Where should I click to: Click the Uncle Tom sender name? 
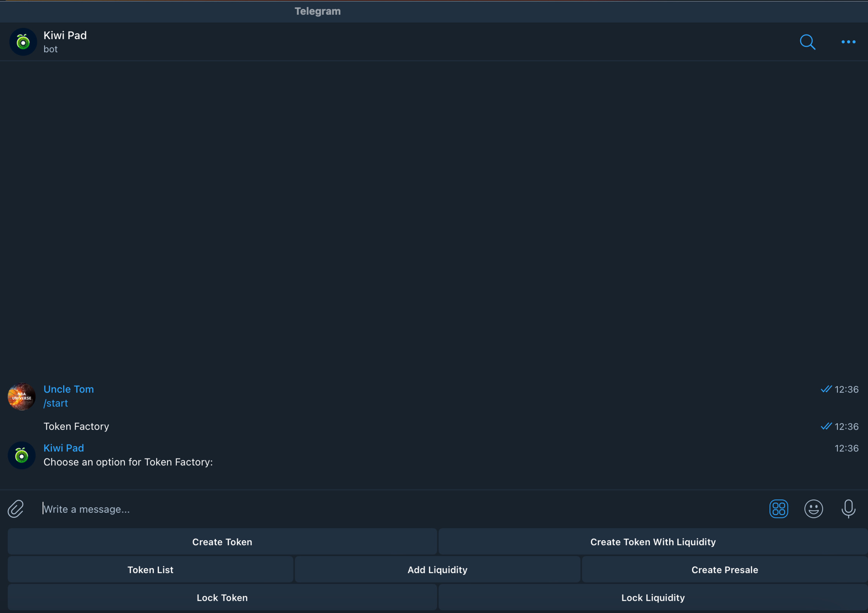point(69,389)
